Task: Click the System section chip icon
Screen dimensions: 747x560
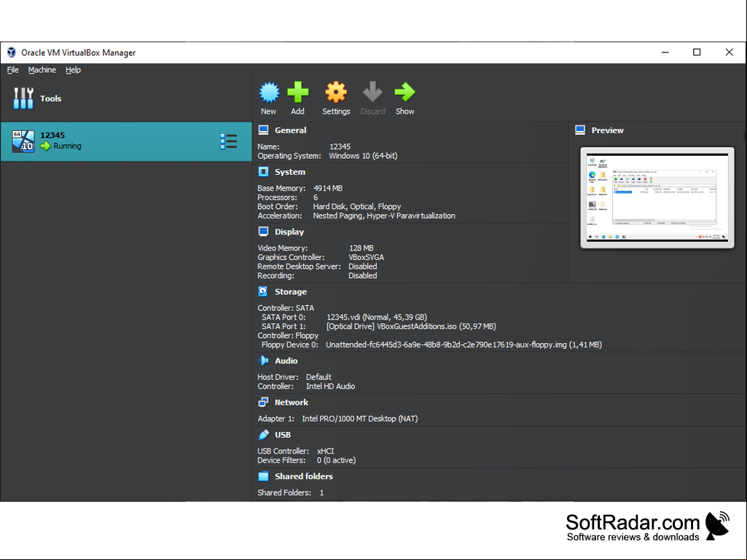Action: tap(263, 171)
